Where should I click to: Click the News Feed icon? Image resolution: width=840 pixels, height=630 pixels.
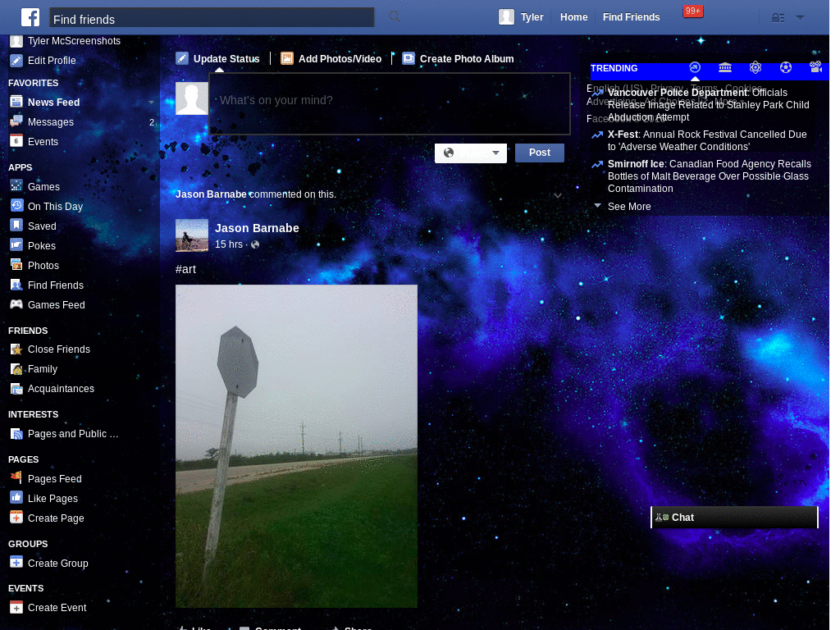click(16, 102)
